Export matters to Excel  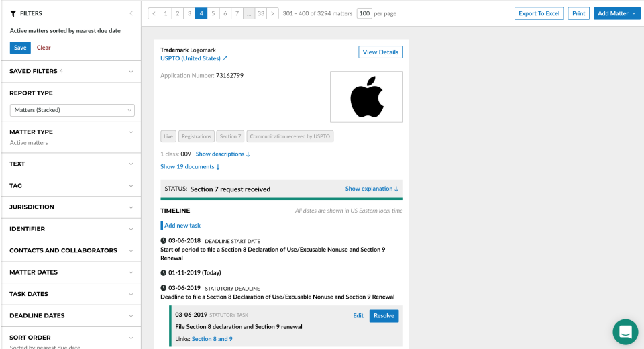(539, 13)
